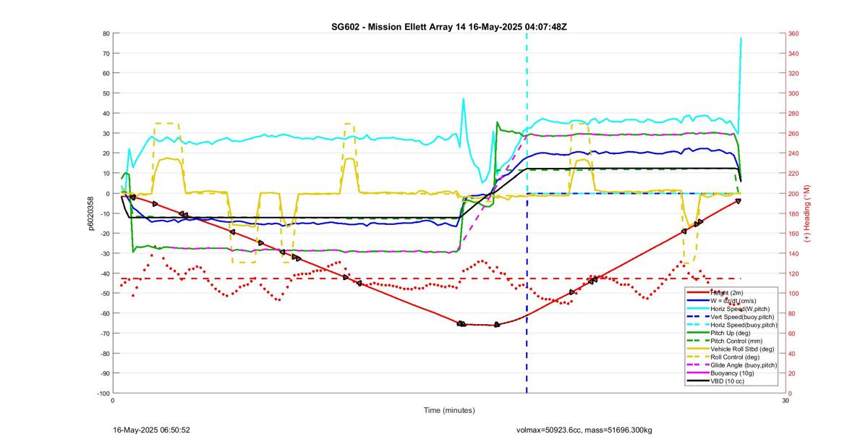Click the heading axis tick '320'
The width and height of the screenshot is (868, 442).
click(x=793, y=73)
